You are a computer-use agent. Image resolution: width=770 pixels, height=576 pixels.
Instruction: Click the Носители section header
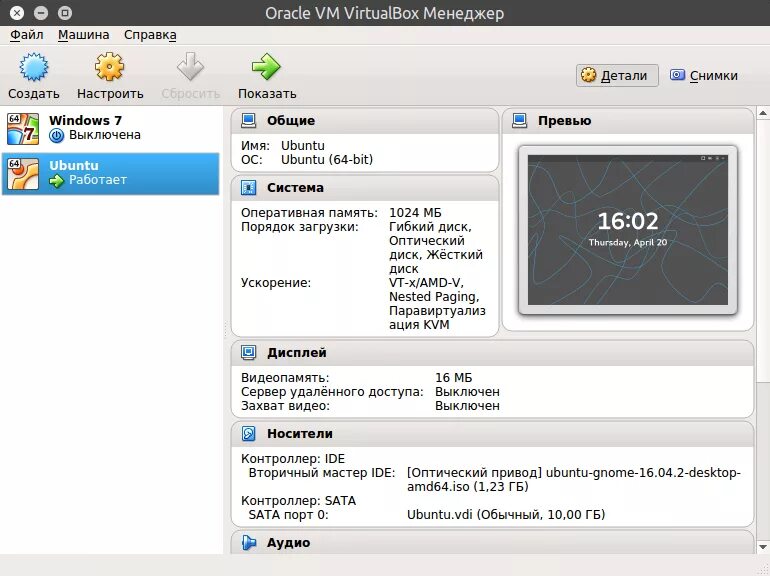pos(493,434)
